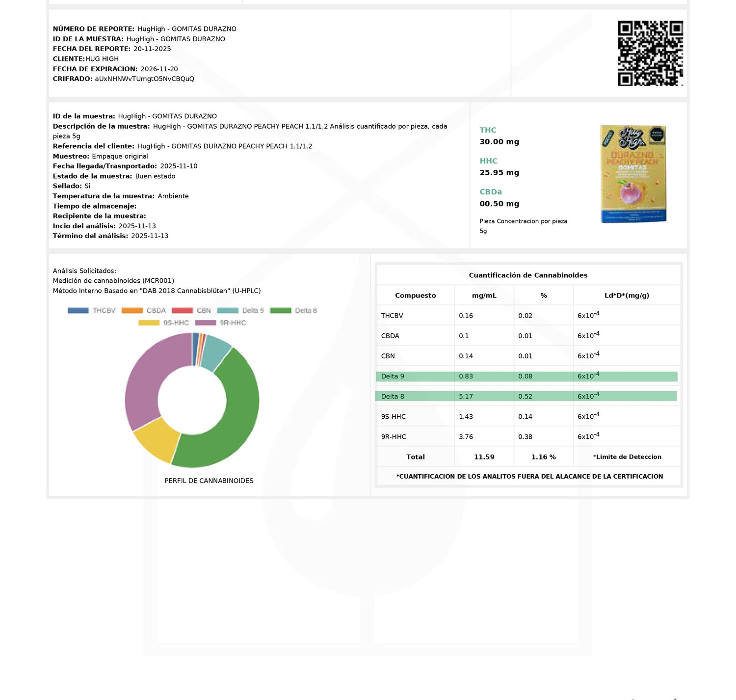
Task: Select the 9S-HHC yellow legend swatch
Action: 149,323
